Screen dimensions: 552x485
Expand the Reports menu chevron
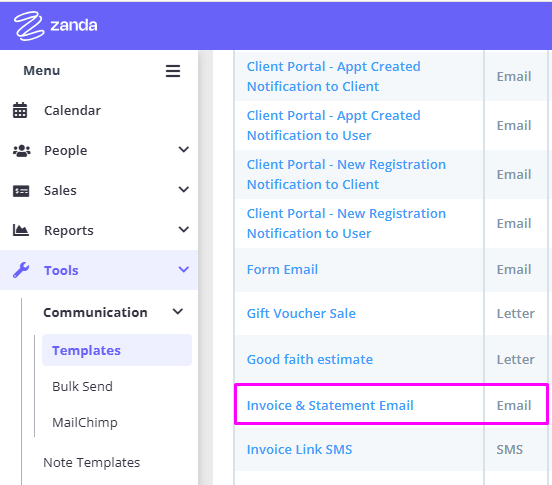coord(183,229)
